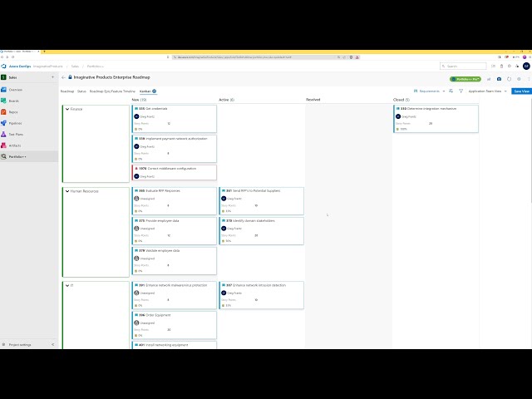Click the Azure DevOps logo
The height and width of the screenshot is (399, 532).
pyautogui.click(x=3, y=66)
